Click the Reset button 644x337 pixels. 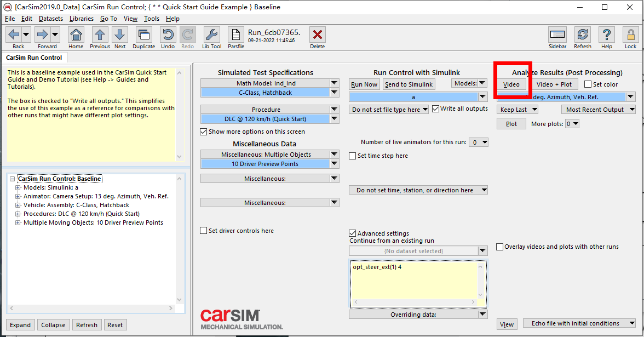[115, 324]
